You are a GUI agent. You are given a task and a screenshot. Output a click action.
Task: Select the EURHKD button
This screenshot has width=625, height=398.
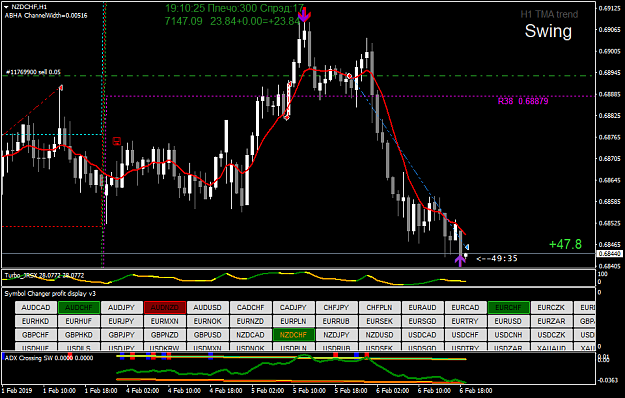tap(36, 321)
